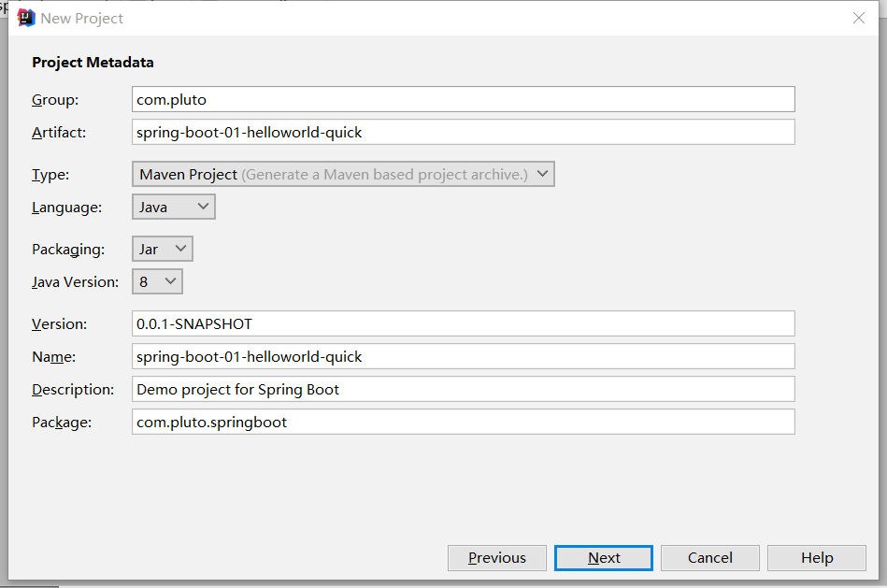887x588 pixels.
Task: Focus the Artifact text field
Action: point(464,132)
